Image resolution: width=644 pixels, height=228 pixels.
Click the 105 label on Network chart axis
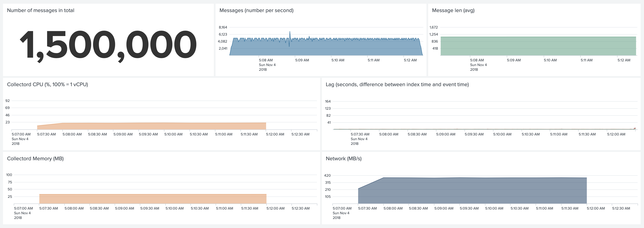tap(328, 196)
